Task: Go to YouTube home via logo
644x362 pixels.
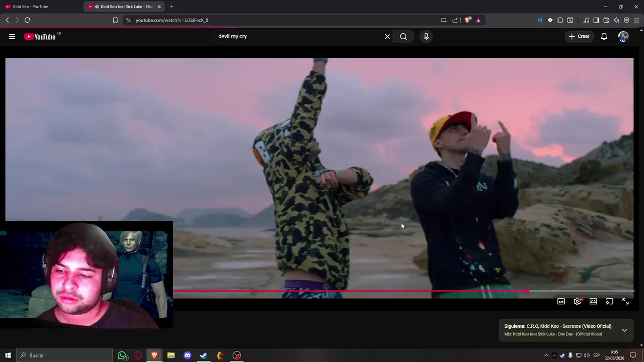Action: coord(40,36)
